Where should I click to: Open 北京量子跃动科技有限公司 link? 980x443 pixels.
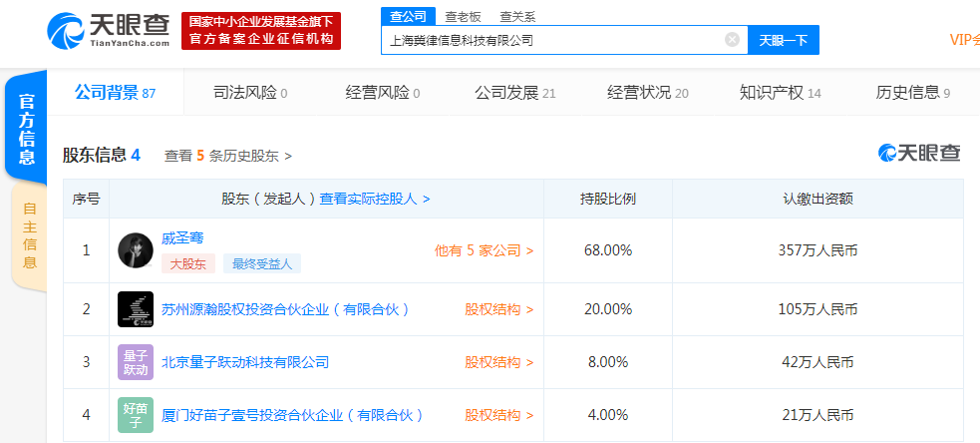coord(245,362)
